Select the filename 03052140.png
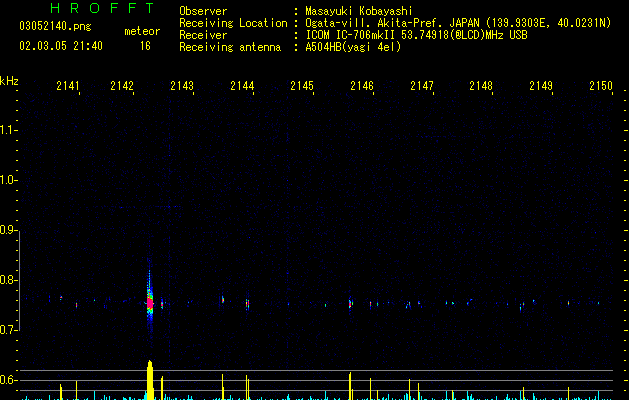Viewport: 629px width, 400px height. click(55, 26)
